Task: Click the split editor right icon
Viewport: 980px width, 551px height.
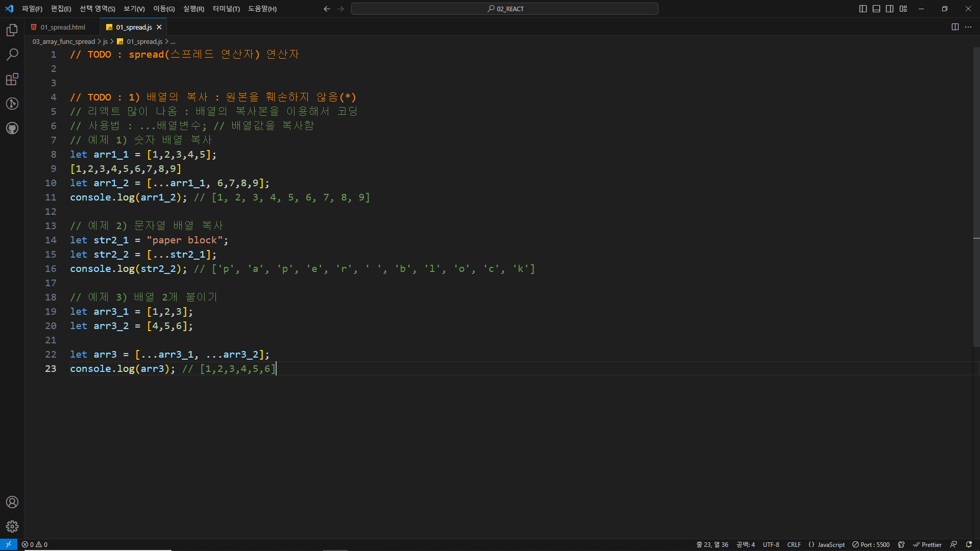Action: point(955,27)
